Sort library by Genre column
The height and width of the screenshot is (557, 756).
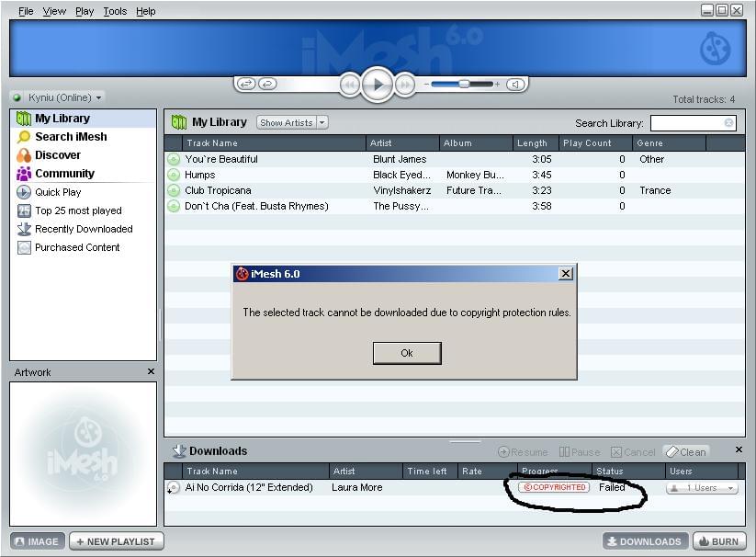(x=669, y=143)
